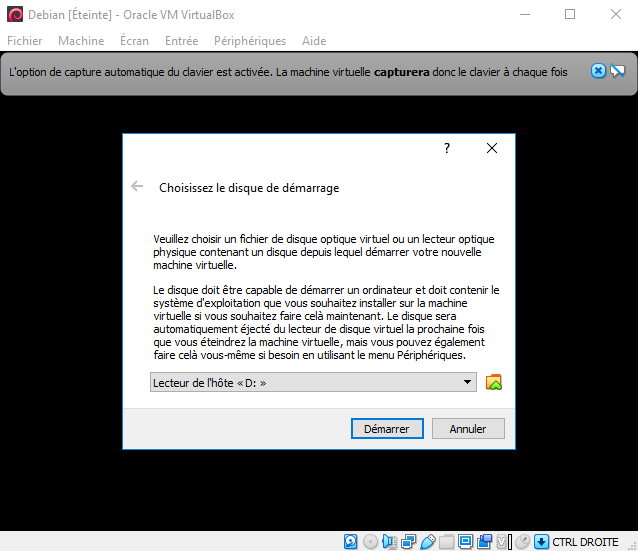
Task: Open the Machine menu
Action: [81, 41]
